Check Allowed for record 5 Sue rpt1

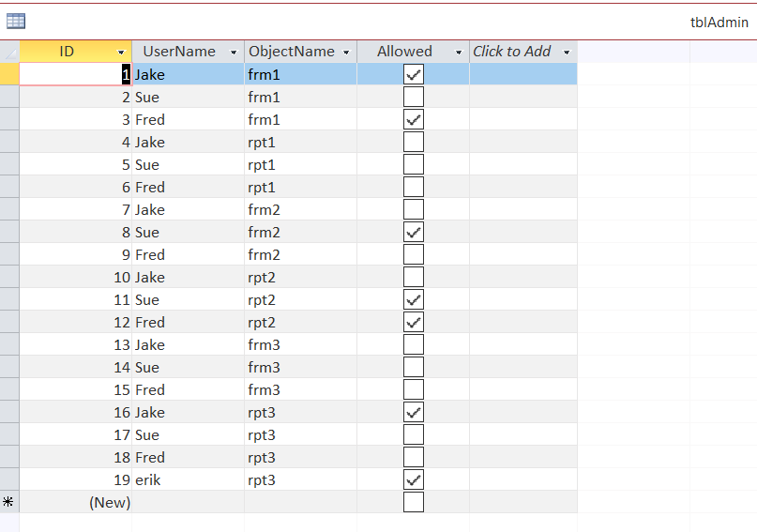[x=414, y=164]
